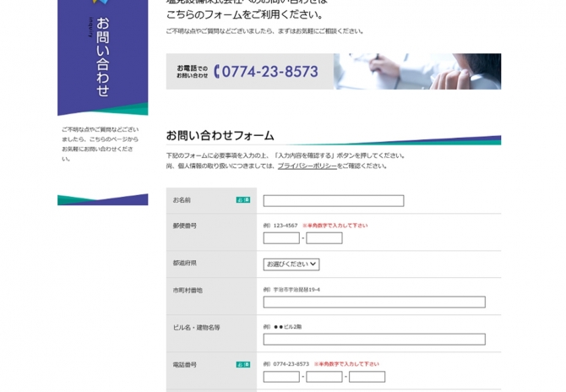The image size is (566, 392).
Task: Click the last 電話番号 phone number box
Action: 367,377
